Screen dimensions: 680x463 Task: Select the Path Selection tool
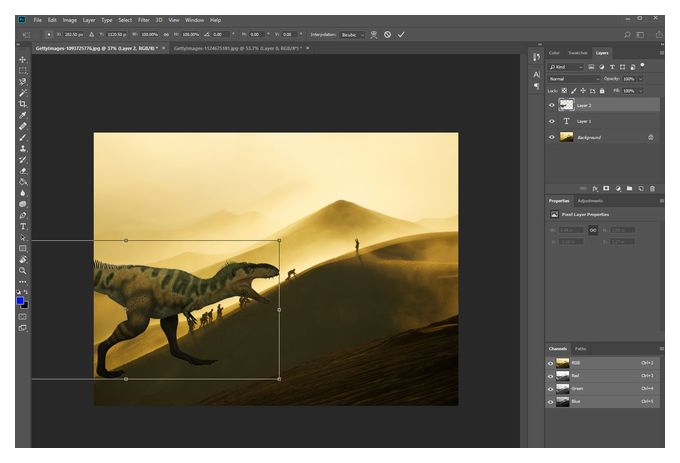[x=23, y=238]
